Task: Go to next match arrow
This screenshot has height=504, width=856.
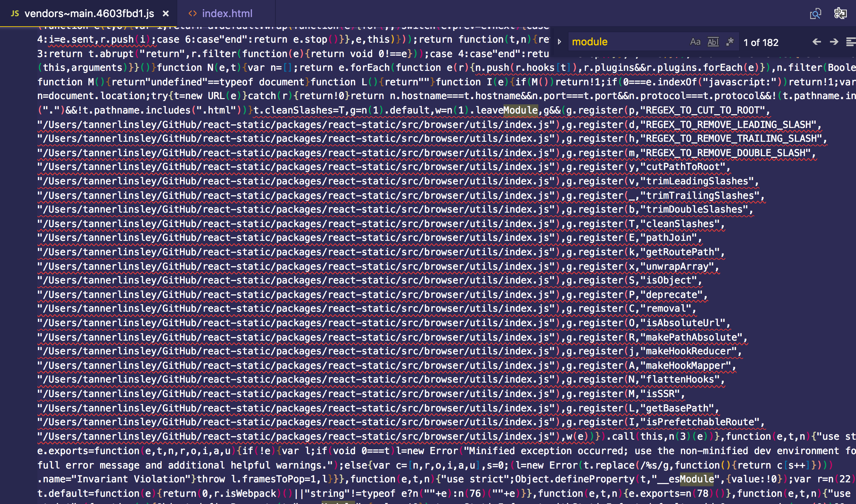Action: click(834, 42)
